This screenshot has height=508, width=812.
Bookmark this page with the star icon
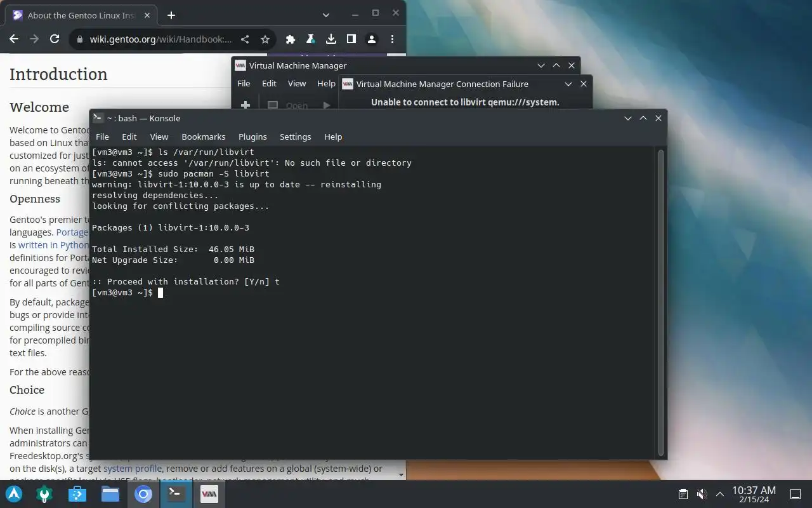pos(265,39)
